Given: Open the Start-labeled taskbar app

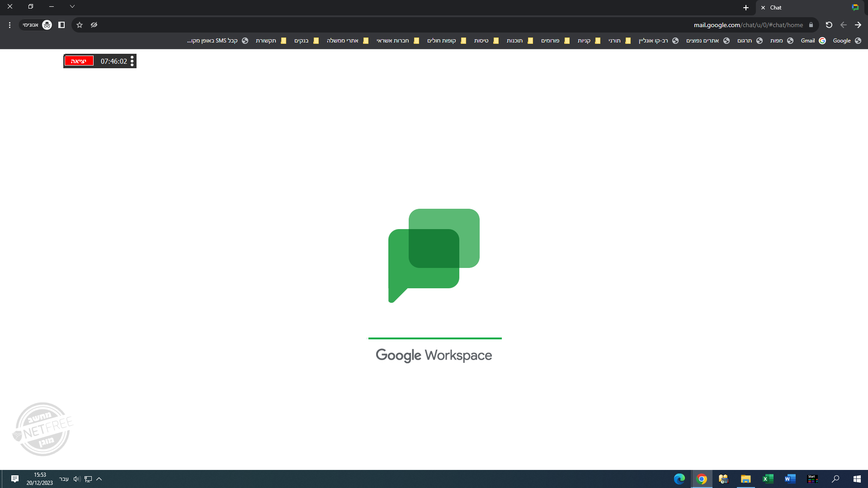Looking at the screenshot, I should 813,479.
